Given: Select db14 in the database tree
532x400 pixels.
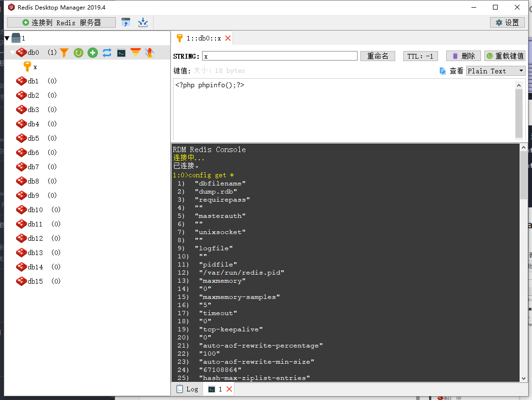Looking at the screenshot, I should pyautogui.click(x=35, y=267).
